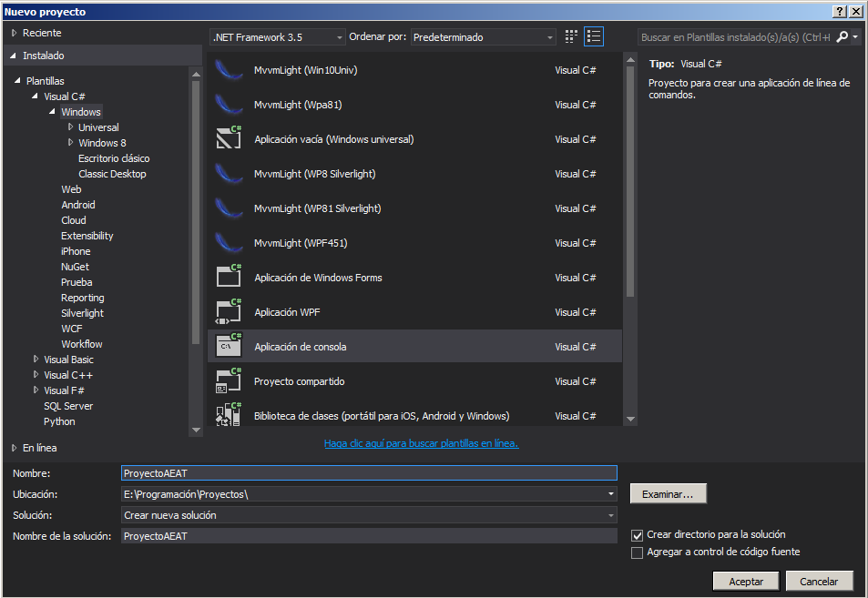
Task: Enable Agregar a control de código fuente
Action: pos(638,552)
